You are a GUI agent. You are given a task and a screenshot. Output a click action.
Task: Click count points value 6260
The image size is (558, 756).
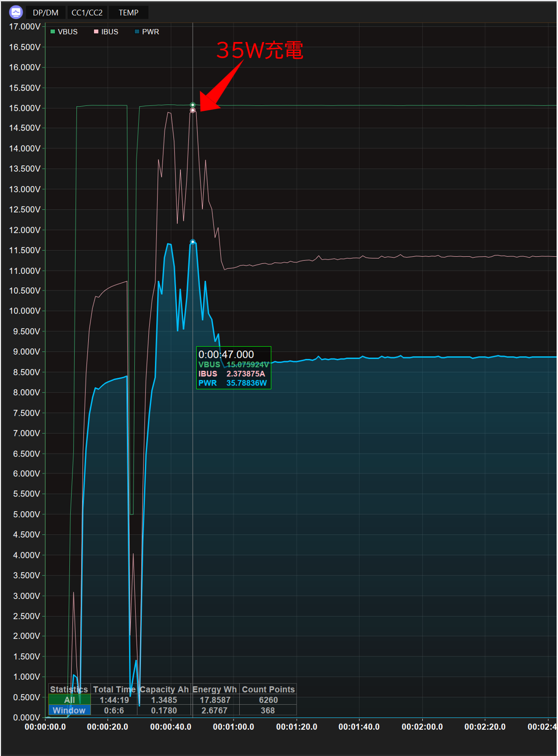pyautogui.click(x=268, y=700)
